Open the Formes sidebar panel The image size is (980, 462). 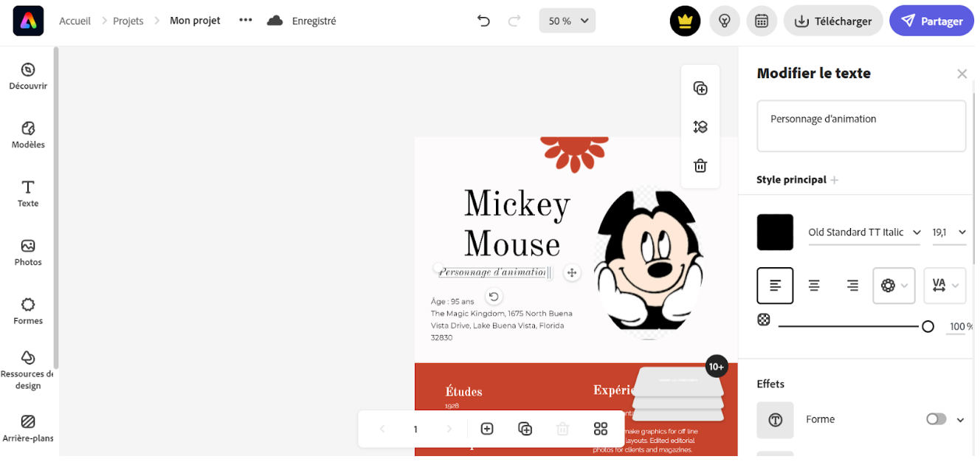coord(28,311)
